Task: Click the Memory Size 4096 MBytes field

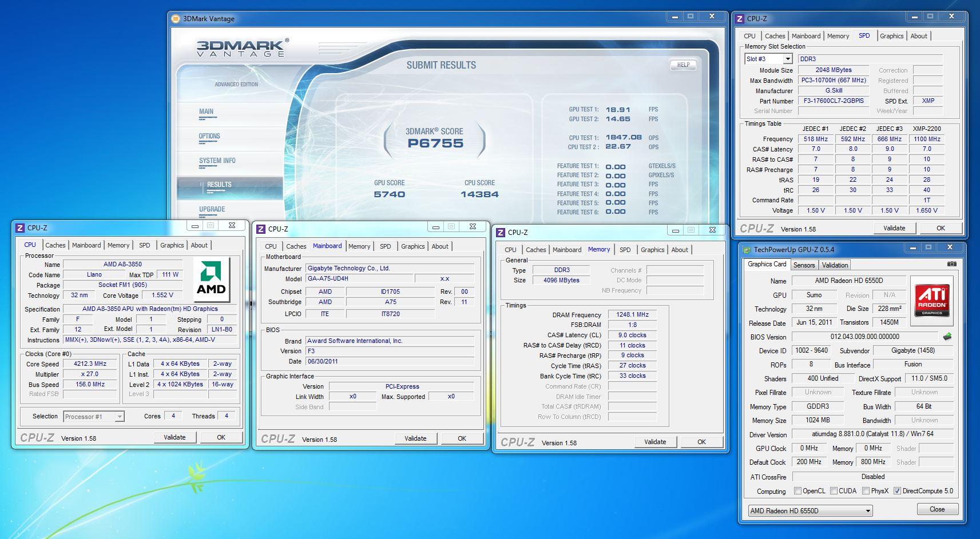Action: click(x=561, y=280)
